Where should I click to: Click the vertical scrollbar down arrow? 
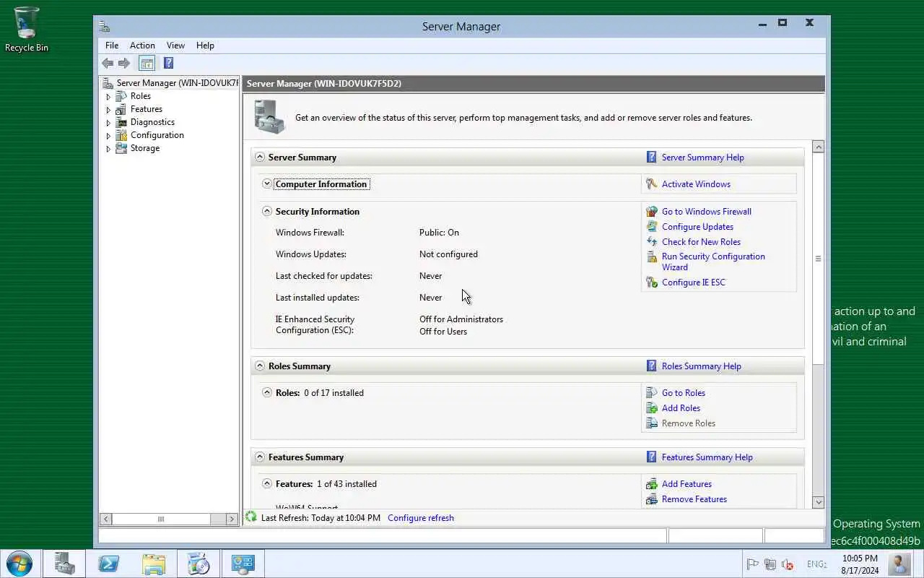coord(818,501)
